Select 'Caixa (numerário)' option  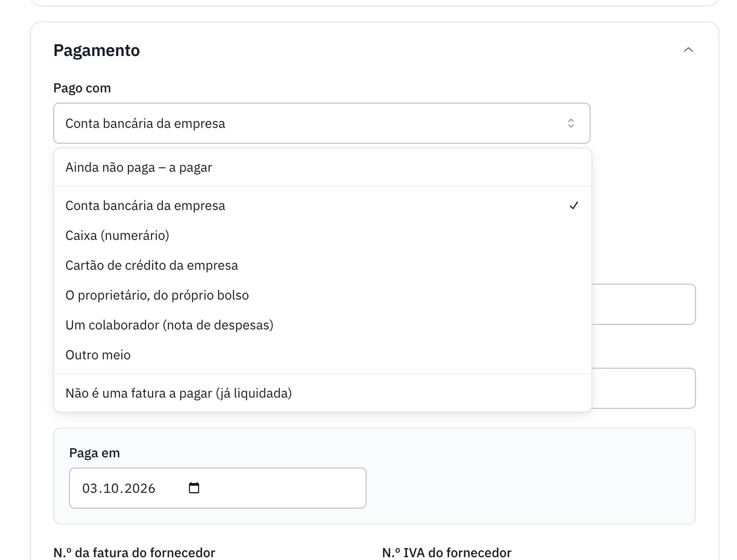pyautogui.click(x=323, y=236)
